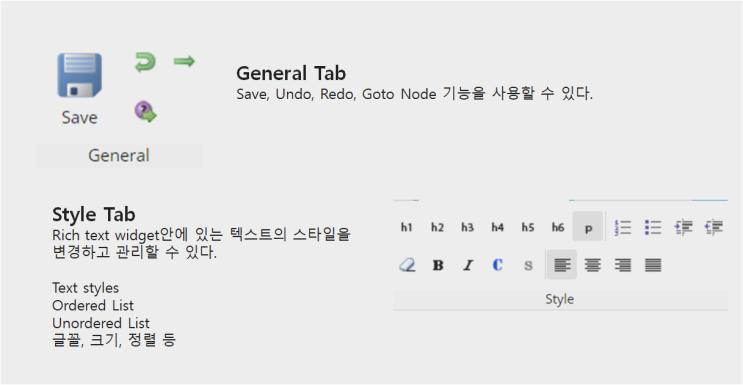Insert an unordered bullet list

pyautogui.click(x=652, y=228)
